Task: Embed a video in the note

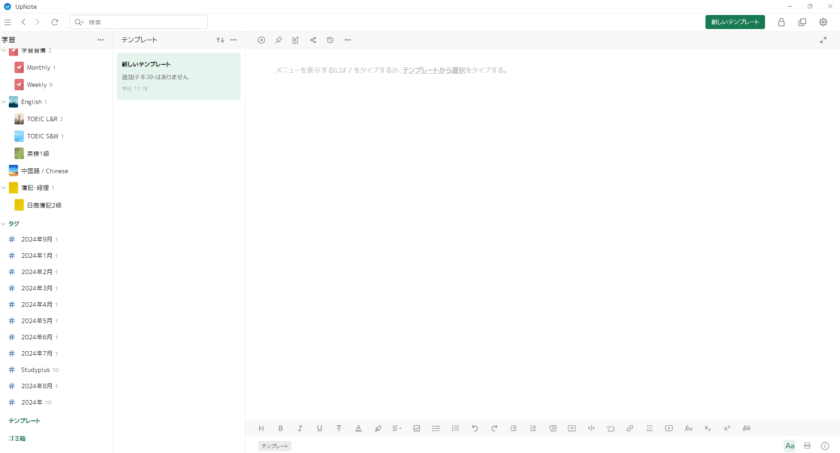Action: [669, 428]
